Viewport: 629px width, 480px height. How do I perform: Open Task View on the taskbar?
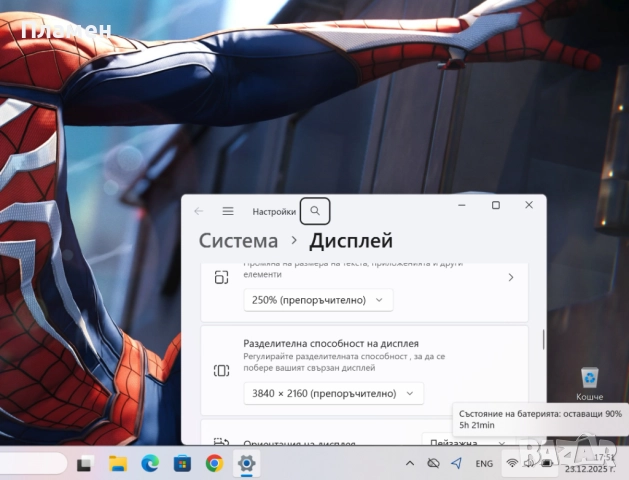pyautogui.click(x=85, y=464)
